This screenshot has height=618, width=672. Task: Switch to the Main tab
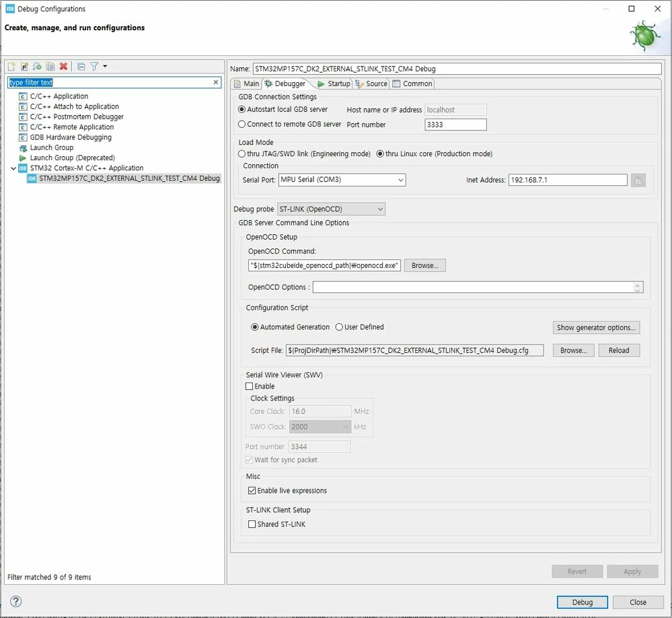247,84
